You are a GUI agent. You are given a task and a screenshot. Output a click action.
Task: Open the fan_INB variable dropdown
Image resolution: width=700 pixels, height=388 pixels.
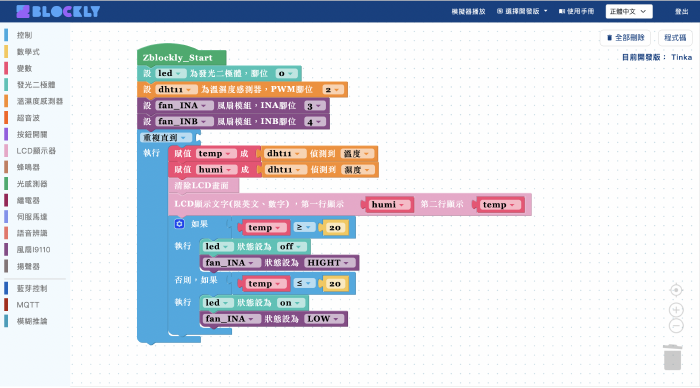(183, 121)
